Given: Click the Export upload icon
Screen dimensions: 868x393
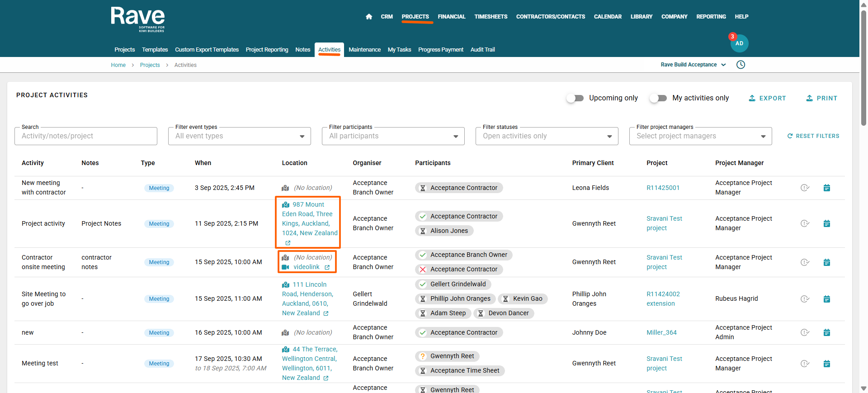Looking at the screenshot, I should pos(752,98).
